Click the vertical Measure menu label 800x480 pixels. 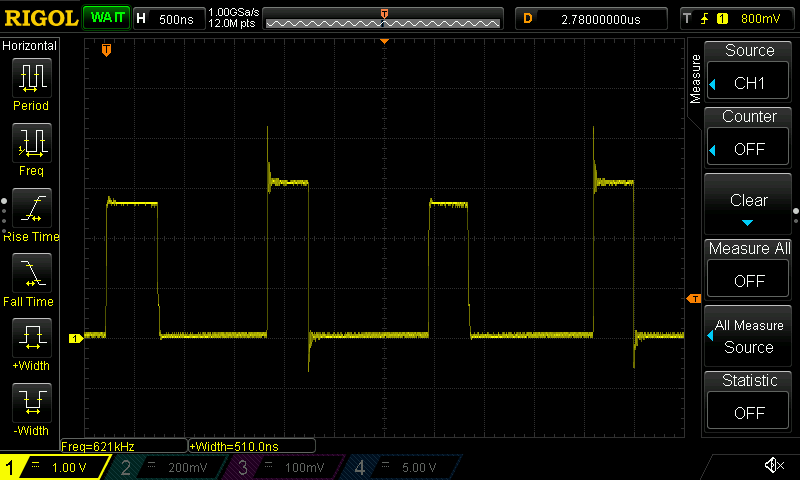click(695, 79)
